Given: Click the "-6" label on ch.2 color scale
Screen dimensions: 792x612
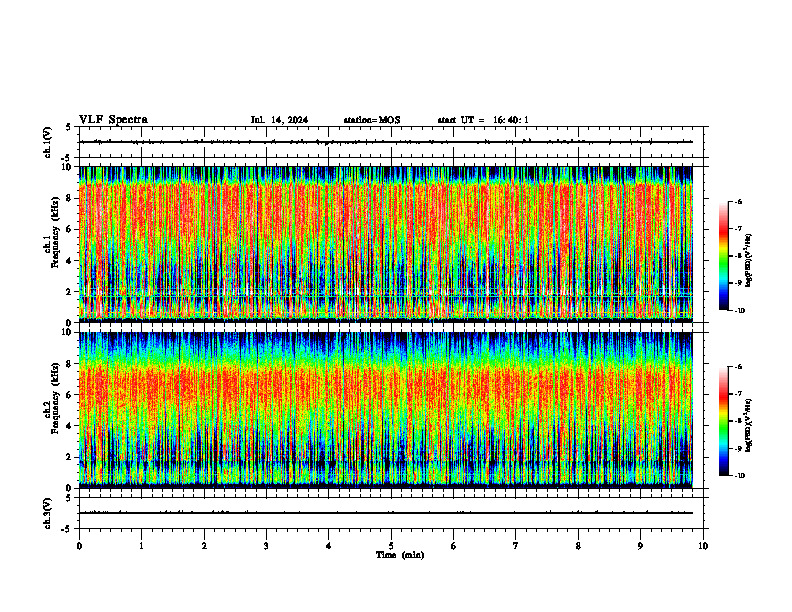Looking at the screenshot, I should (738, 367).
